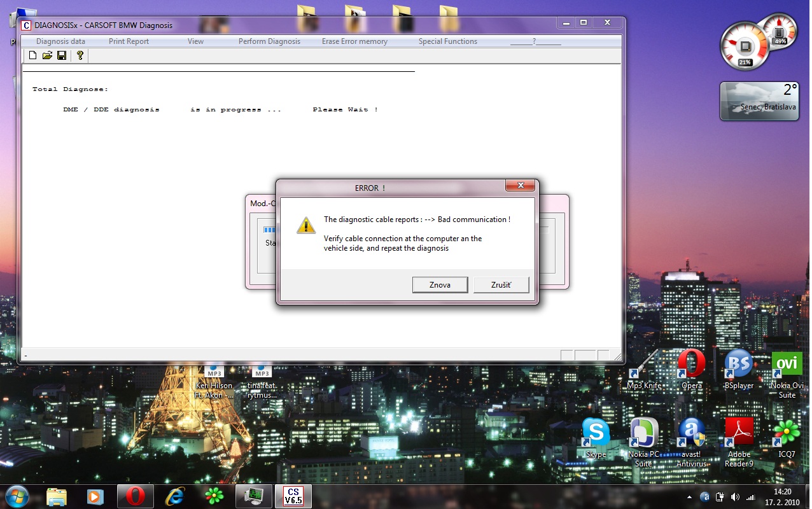This screenshot has height=509, width=812.
Task: Click the Zrušiť cancel button
Action: (x=501, y=285)
